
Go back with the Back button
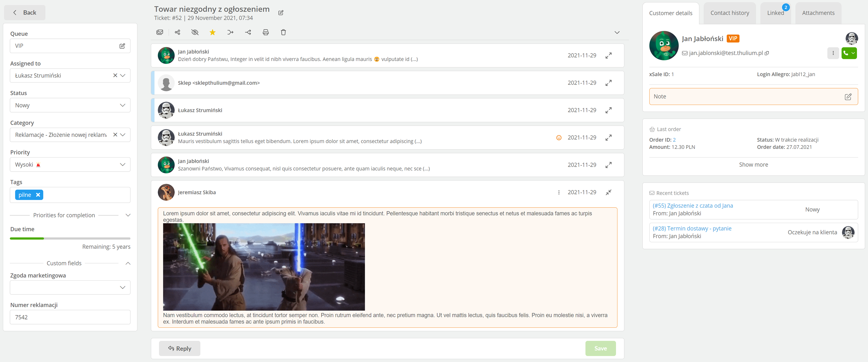tap(25, 13)
